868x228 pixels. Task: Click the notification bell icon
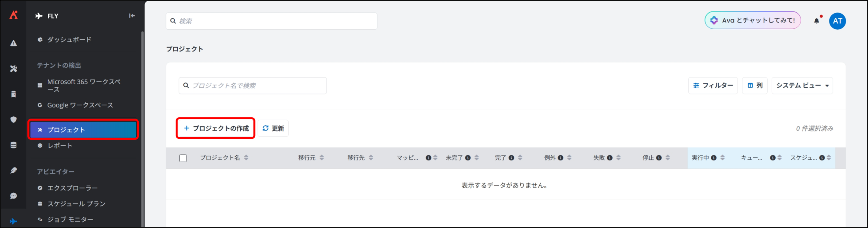click(x=816, y=21)
